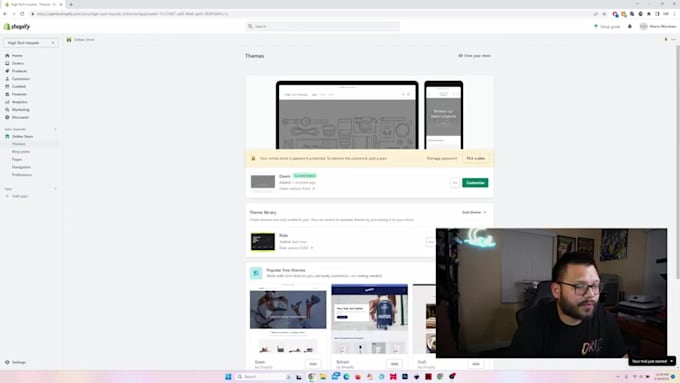Select Preferences under Online Store
680x383 pixels.
[x=22, y=175]
